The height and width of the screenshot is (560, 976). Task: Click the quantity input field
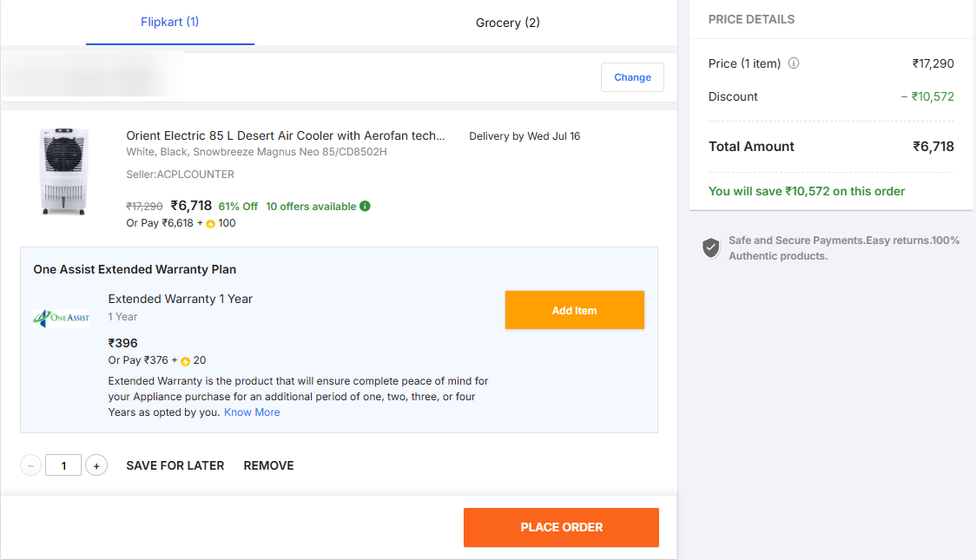click(63, 466)
